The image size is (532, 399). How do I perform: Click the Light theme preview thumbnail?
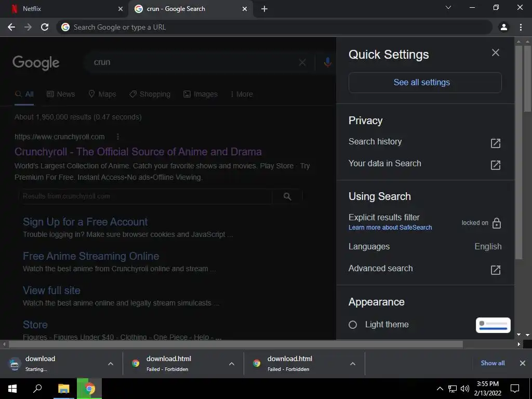click(493, 325)
